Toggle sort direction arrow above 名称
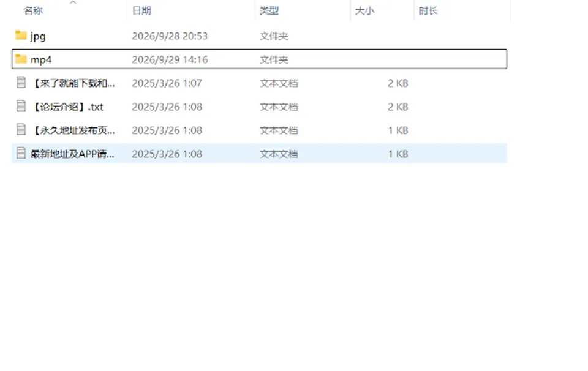Image resolution: width=588 pixels, height=371 pixels. (x=73, y=2)
